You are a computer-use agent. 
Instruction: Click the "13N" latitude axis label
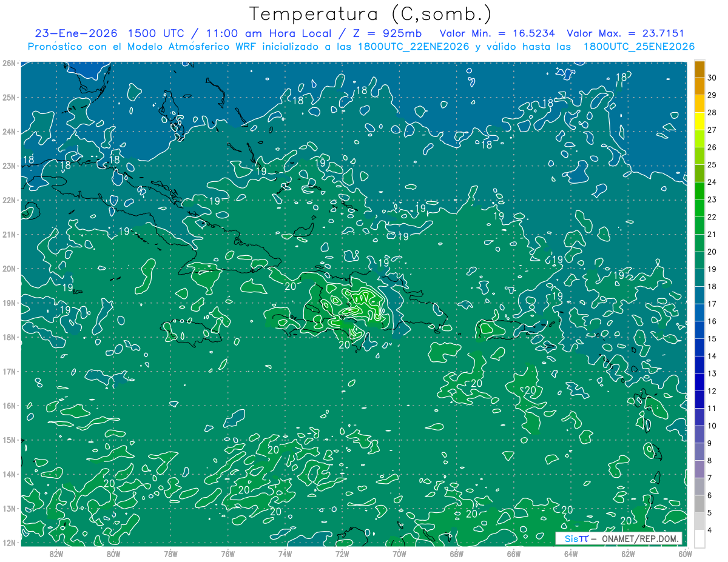click(8, 508)
